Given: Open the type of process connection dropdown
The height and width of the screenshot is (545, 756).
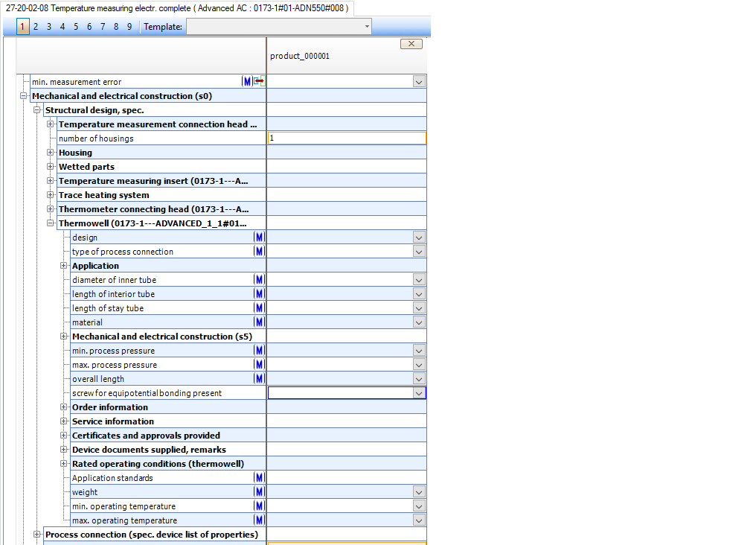Looking at the screenshot, I should pyautogui.click(x=419, y=252).
